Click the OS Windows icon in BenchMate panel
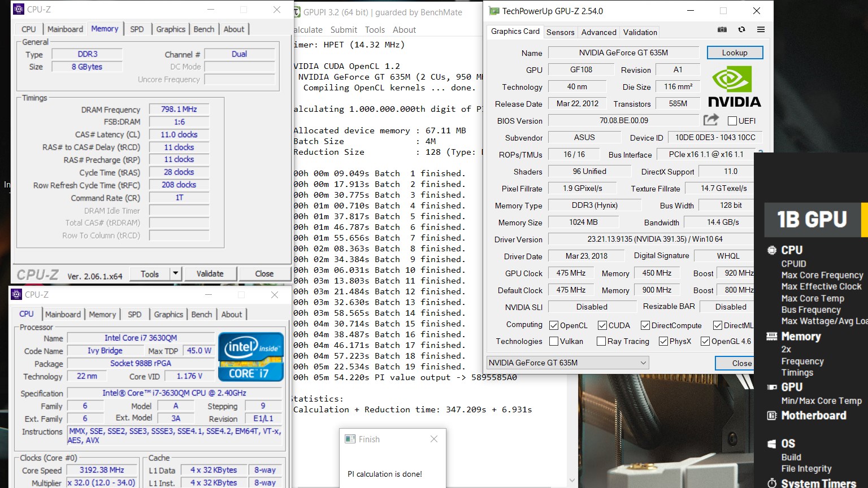 771,444
